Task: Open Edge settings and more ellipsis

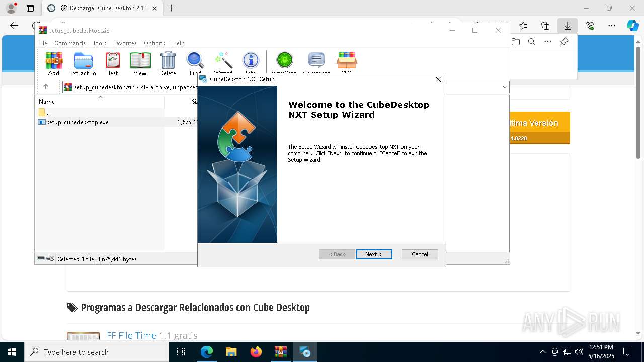Action: 612,26
